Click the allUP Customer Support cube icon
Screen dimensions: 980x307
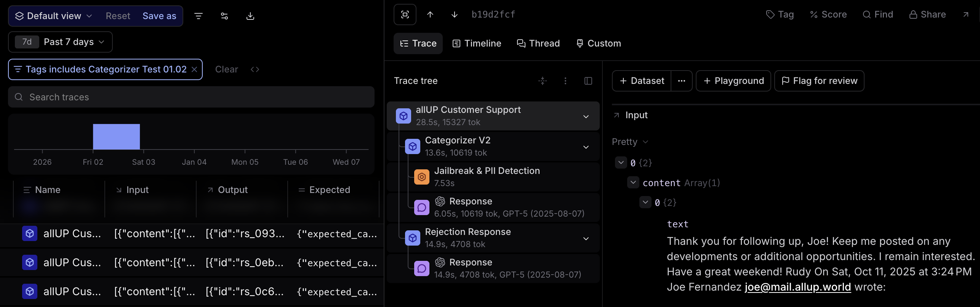404,116
